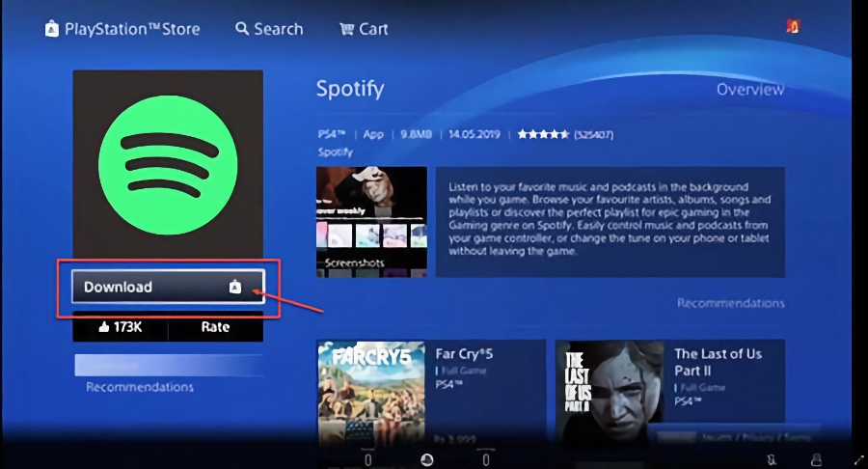The image size is (868, 469).
Task: Open the Recommendations heading above game cards
Action: tap(731, 303)
